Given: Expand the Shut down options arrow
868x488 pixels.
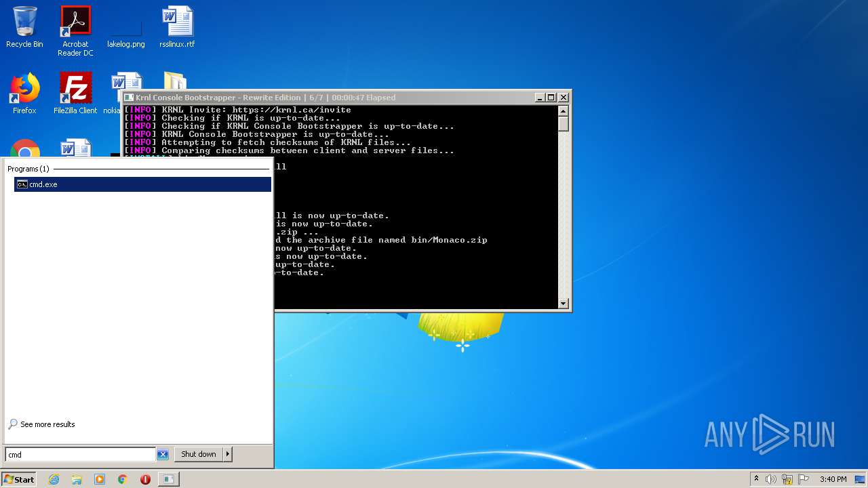Looking at the screenshot, I should coord(228,454).
